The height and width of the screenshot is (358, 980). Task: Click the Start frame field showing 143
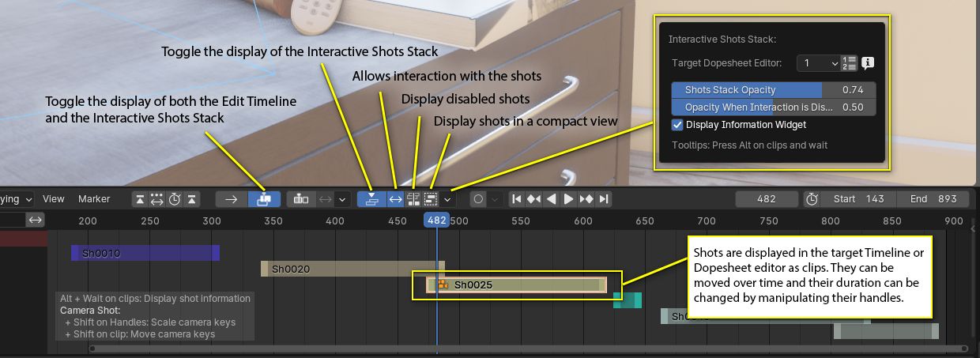[858, 199]
